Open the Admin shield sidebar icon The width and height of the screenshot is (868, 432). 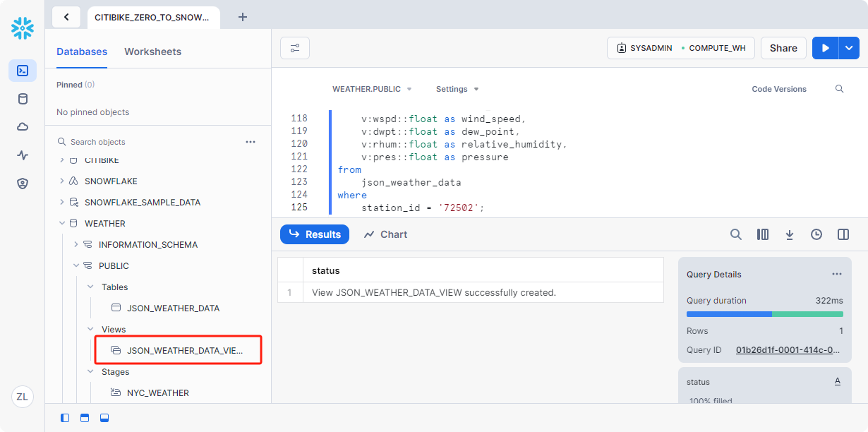point(23,184)
